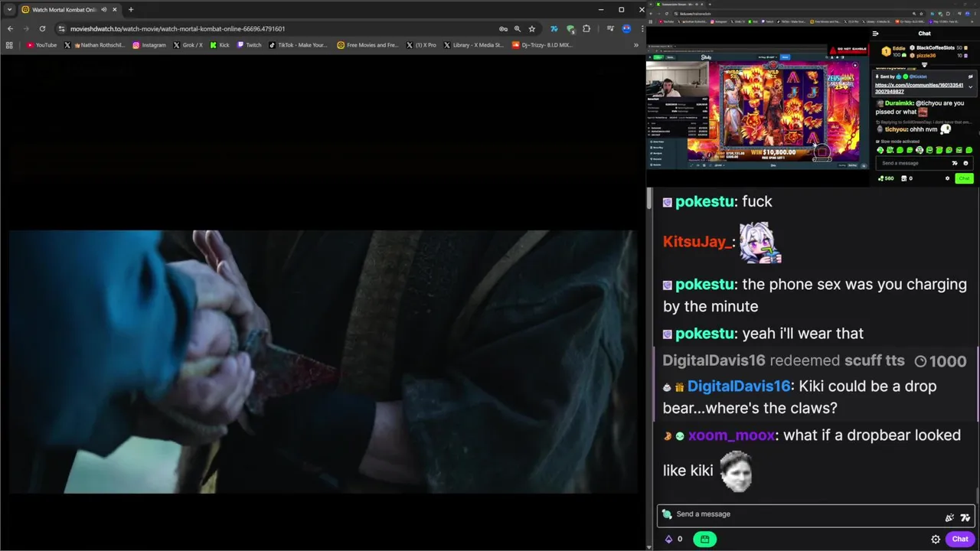Click the candy icon in message box
Image resolution: width=980 pixels, height=551 pixels.
point(667,514)
